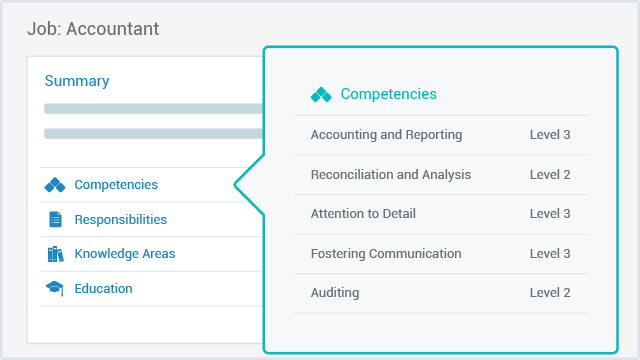The width and height of the screenshot is (640, 360).
Task: Click the Summary heading
Action: pyautogui.click(x=77, y=81)
